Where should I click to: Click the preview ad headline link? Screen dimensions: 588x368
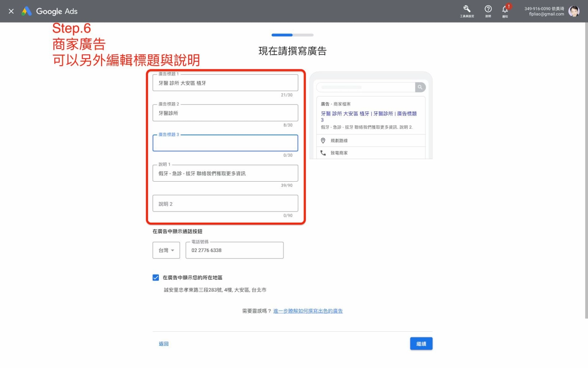[369, 116]
